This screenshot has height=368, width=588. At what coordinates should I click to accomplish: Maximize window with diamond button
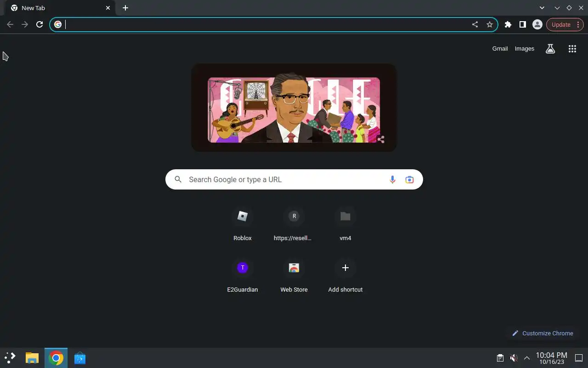tap(569, 8)
